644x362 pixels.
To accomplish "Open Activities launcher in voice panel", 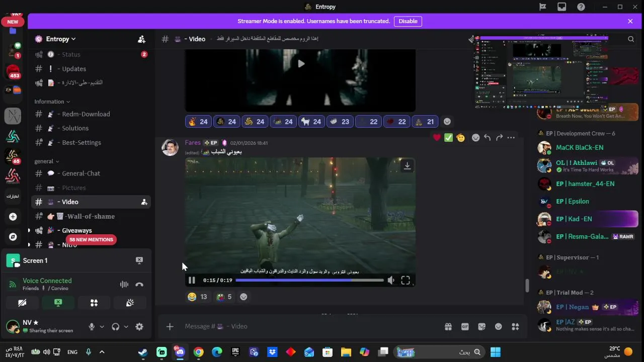I will tap(94, 303).
